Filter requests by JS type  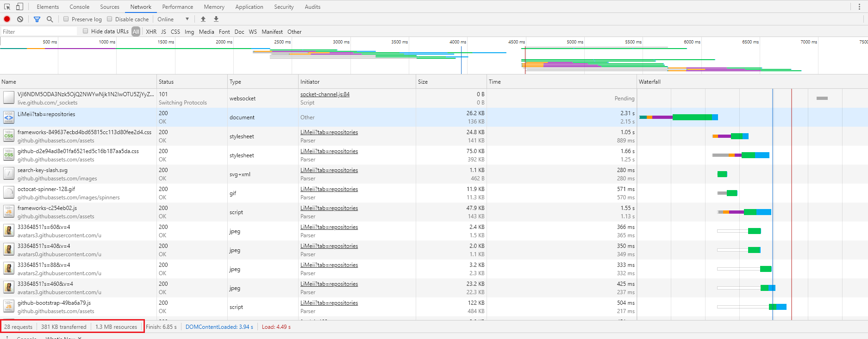[163, 31]
